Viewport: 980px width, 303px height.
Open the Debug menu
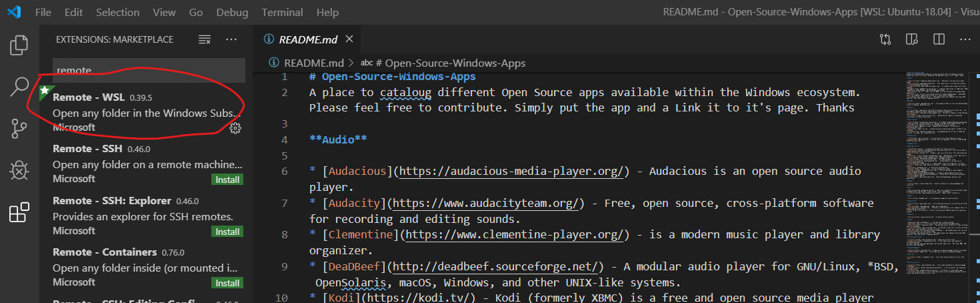[232, 12]
